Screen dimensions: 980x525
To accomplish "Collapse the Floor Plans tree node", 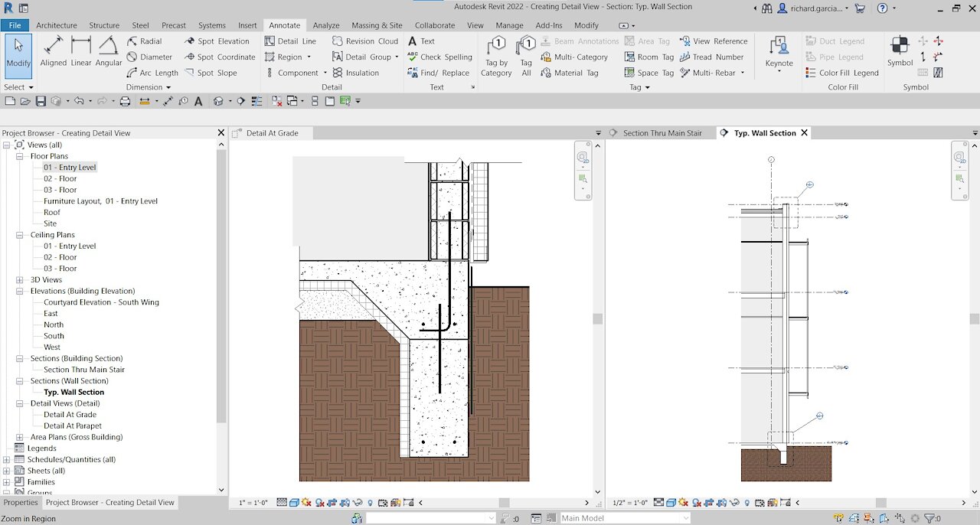I will tap(20, 156).
